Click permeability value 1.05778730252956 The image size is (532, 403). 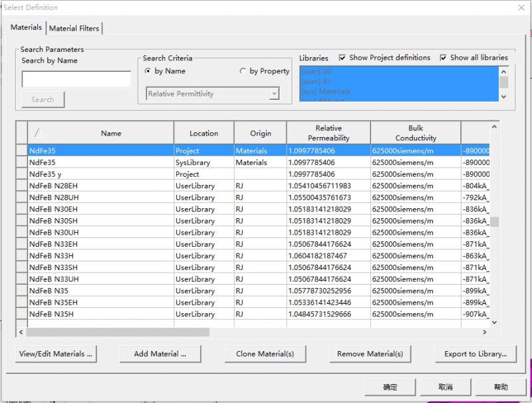pos(320,291)
